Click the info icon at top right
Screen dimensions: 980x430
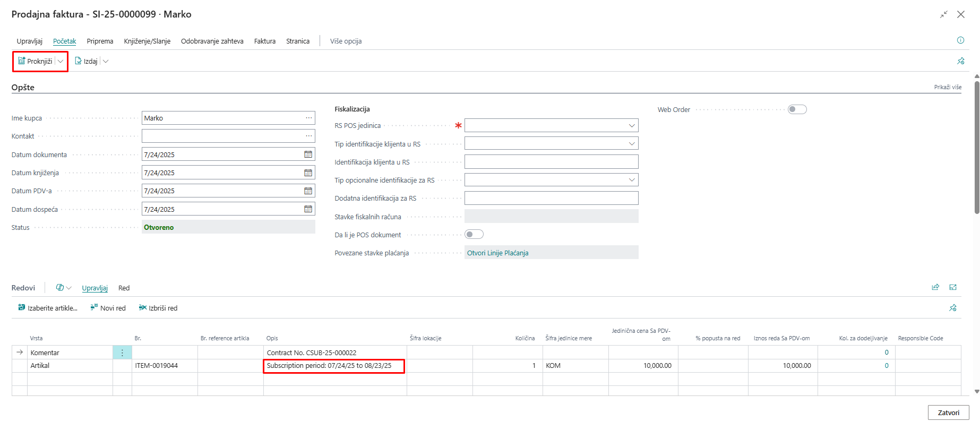coord(960,40)
